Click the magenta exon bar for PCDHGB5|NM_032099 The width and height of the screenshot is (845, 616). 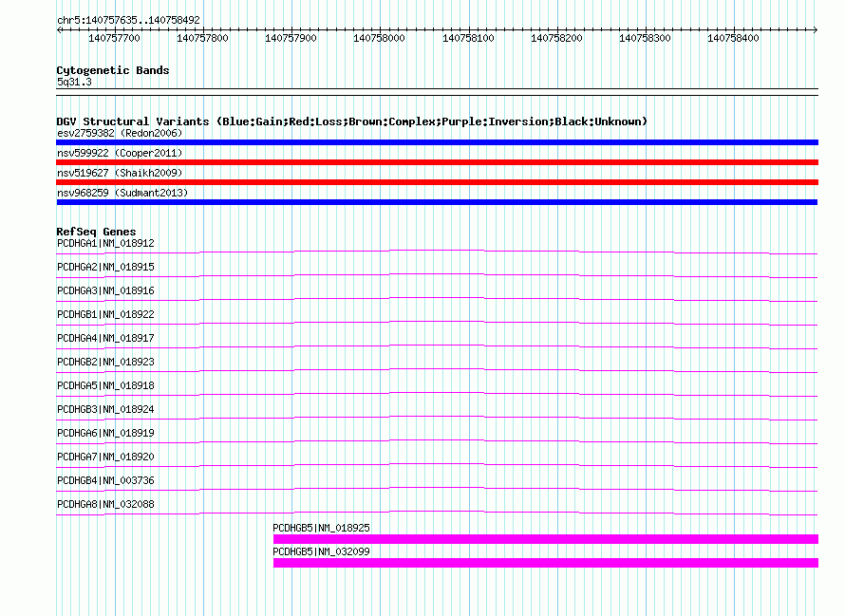point(546,563)
